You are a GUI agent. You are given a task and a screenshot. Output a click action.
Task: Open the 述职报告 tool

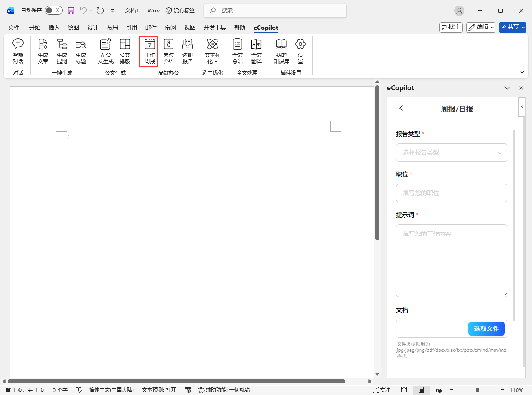[188, 51]
